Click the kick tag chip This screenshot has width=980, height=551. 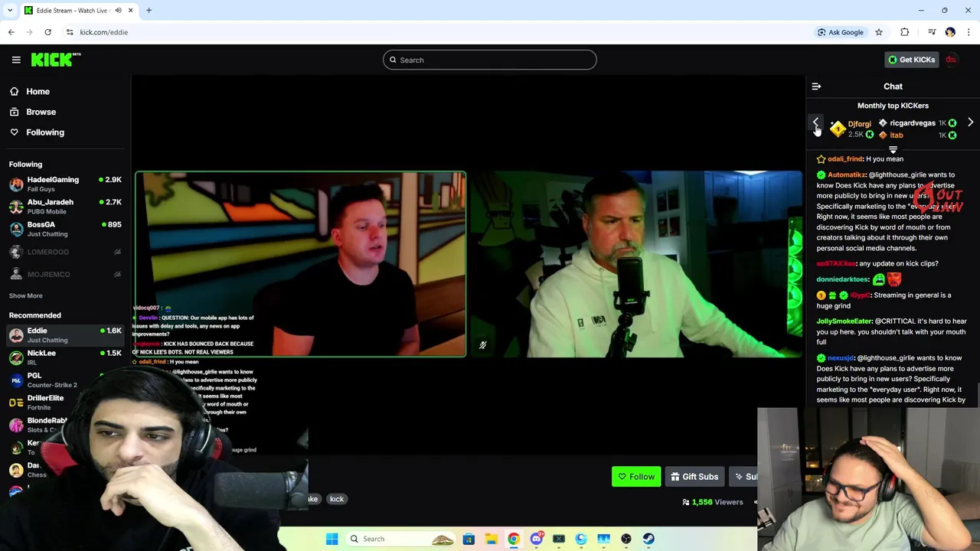[x=337, y=499]
